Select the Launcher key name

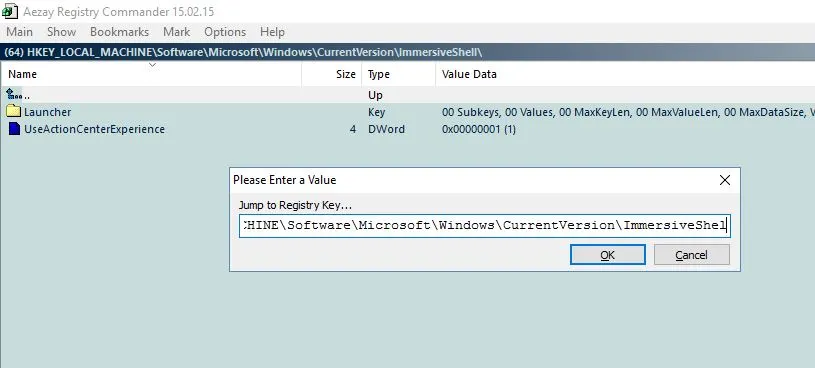tap(47, 112)
